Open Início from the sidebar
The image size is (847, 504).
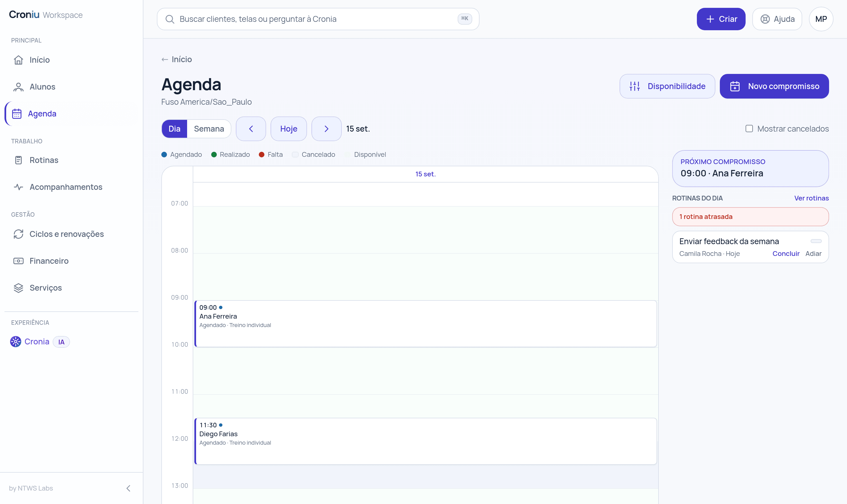[71, 60]
